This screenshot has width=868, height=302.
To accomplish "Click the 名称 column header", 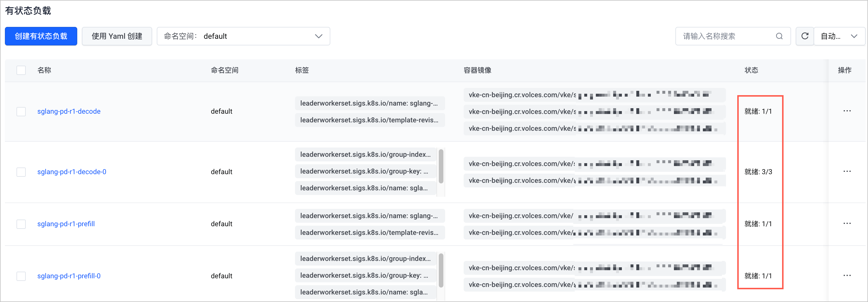I will click(44, 70).
